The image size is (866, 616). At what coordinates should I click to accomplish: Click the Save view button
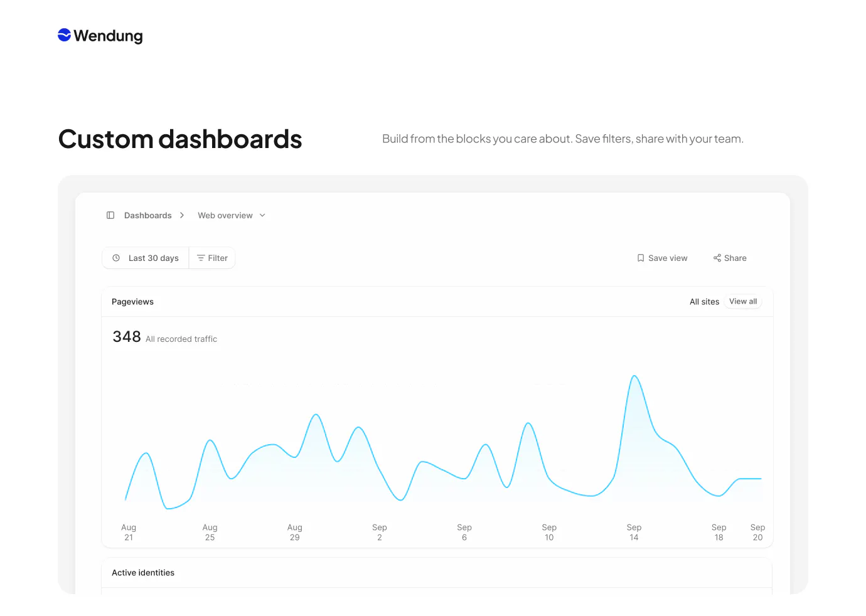662,258
